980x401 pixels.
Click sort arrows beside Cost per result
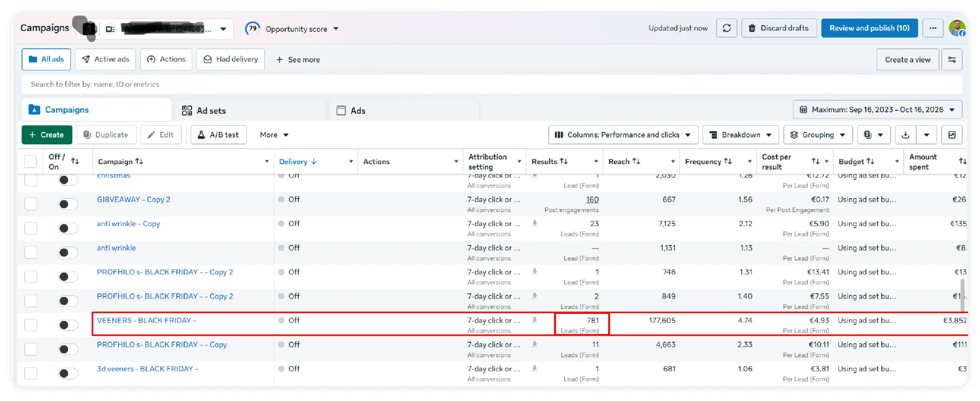coord(815,161)
